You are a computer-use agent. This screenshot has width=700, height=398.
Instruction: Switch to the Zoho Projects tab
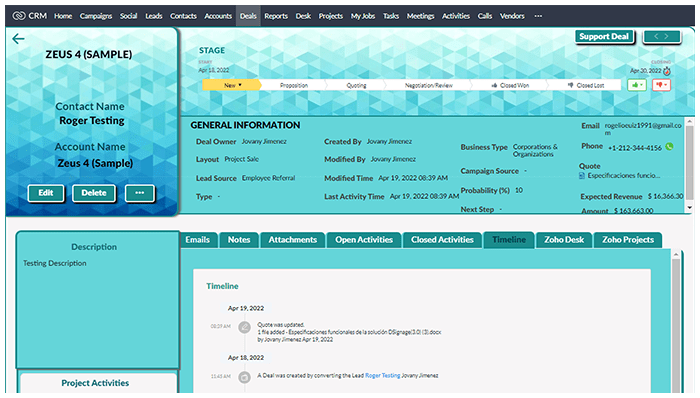tap(628, 240)
